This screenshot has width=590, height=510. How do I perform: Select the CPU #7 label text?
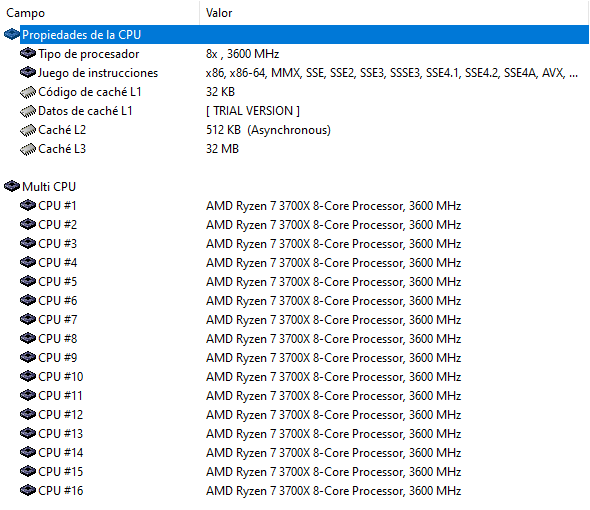(57, 319)
